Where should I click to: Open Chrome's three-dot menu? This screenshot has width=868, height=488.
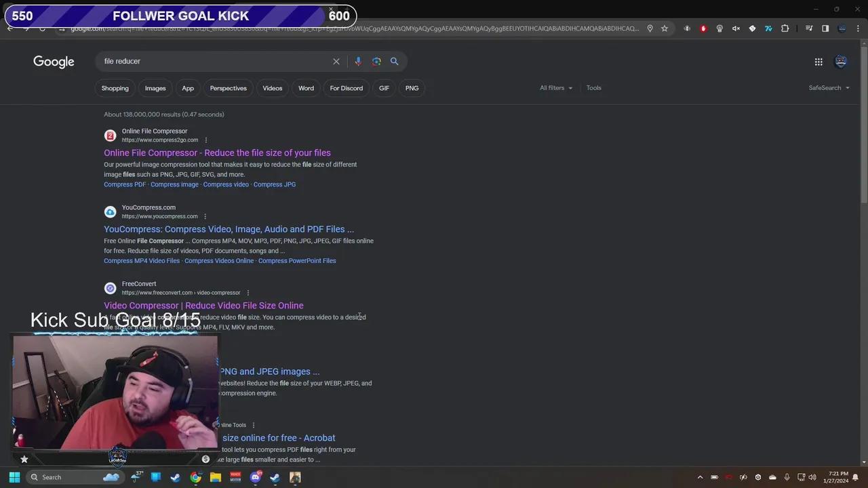point(859,28)
